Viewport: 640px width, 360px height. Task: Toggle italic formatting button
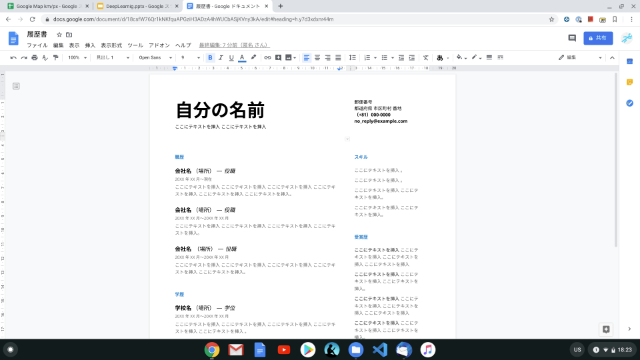coord(221,58)
